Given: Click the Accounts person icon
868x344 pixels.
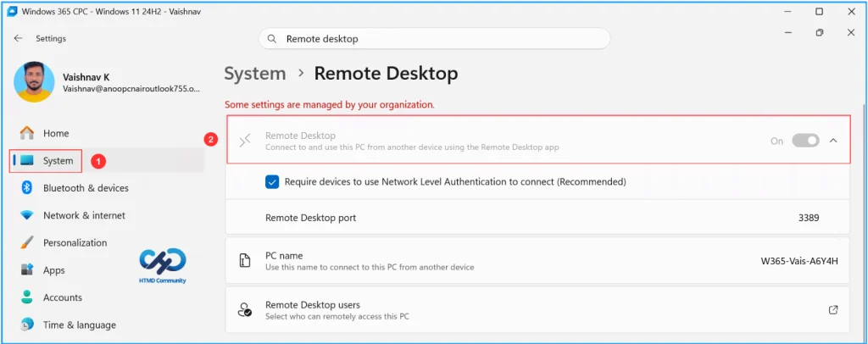Looking at the screenshot, I should 27,297.
